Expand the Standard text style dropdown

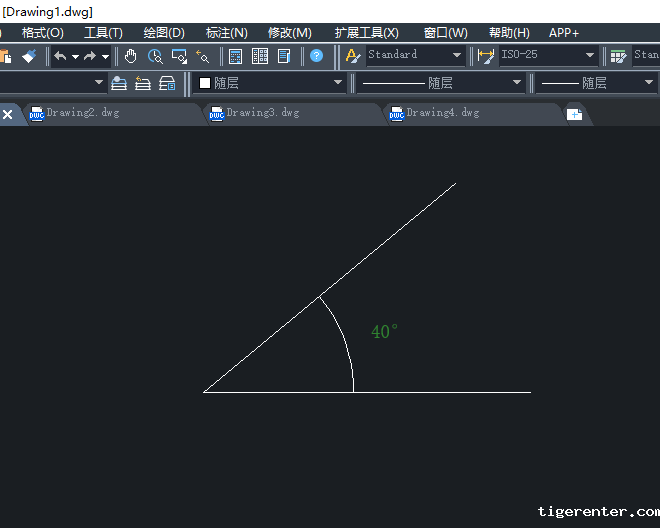coord(457,56)
